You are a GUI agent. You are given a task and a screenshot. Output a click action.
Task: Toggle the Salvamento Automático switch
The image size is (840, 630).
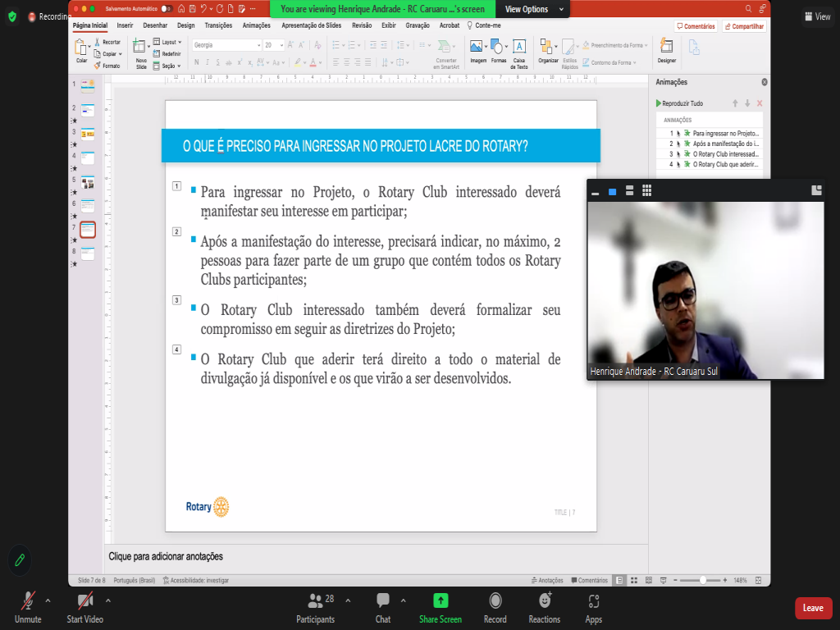tap(166, 8)
